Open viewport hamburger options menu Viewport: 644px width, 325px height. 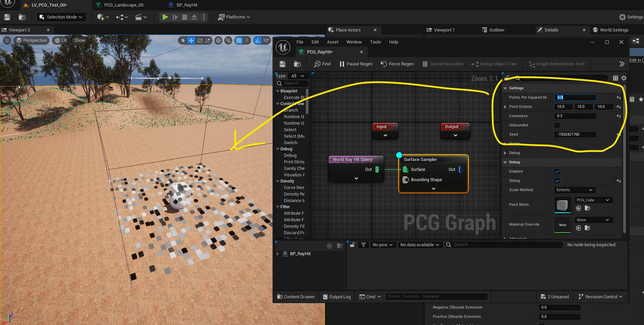tap(7, 40)
